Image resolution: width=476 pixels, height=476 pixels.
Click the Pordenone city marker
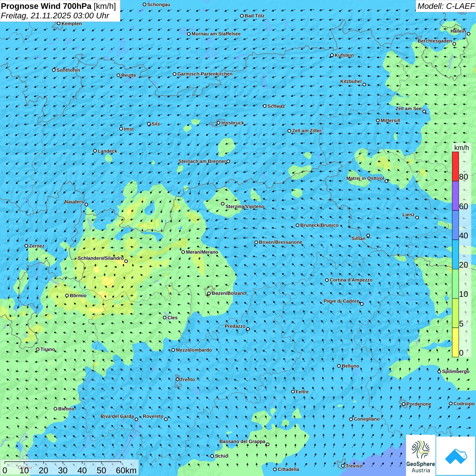tap(404, 404)
